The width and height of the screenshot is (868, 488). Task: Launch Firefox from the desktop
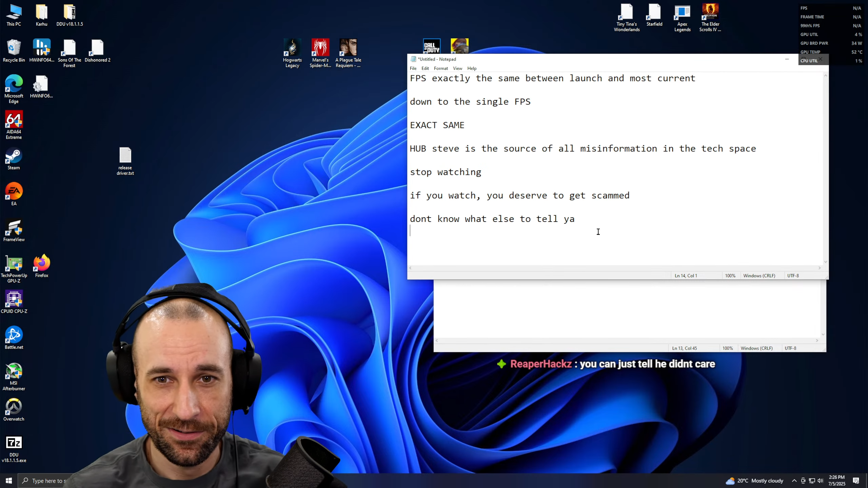pos(42,266)
